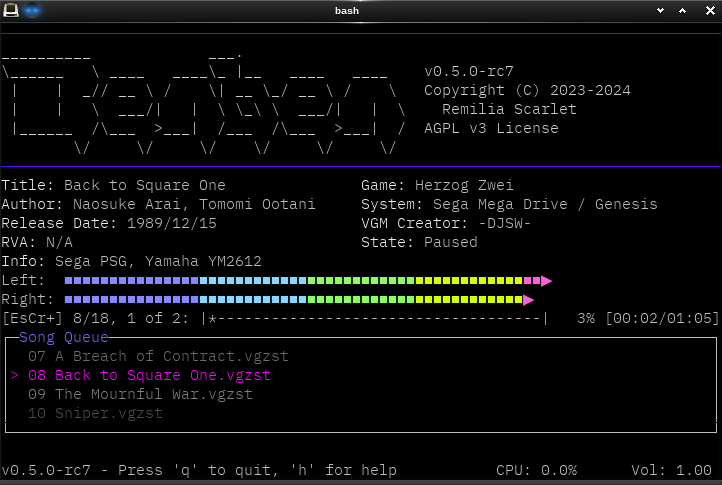The height and width of the screenshot is (485, 722).
Task: Click the VGM Creator value -DJSW-
Action: (505, 223)
